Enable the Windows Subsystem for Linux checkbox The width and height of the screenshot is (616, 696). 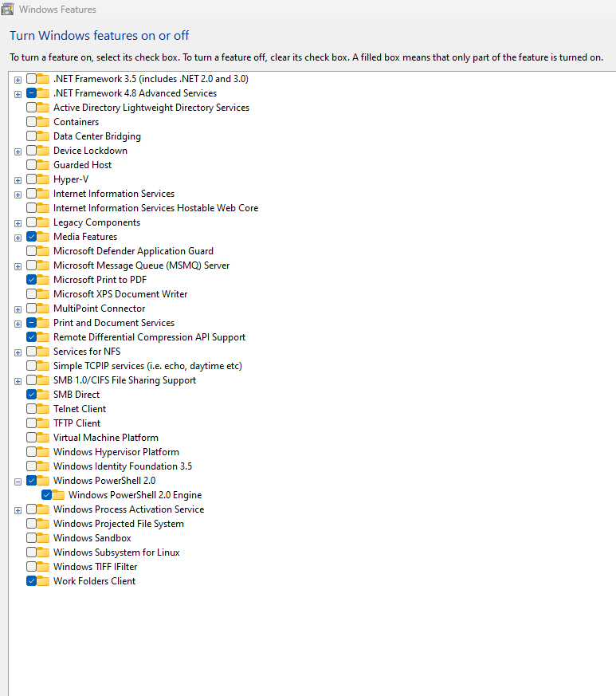[x=32, y=552]
